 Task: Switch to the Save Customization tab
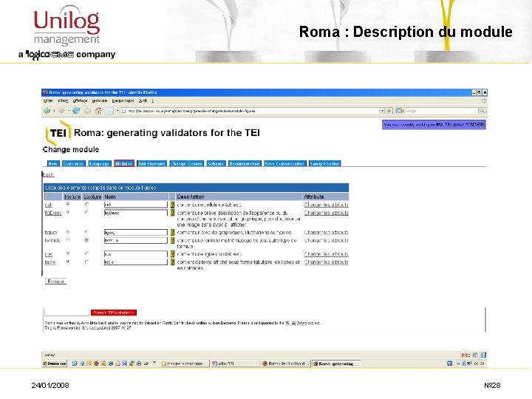tap(285, 163)
